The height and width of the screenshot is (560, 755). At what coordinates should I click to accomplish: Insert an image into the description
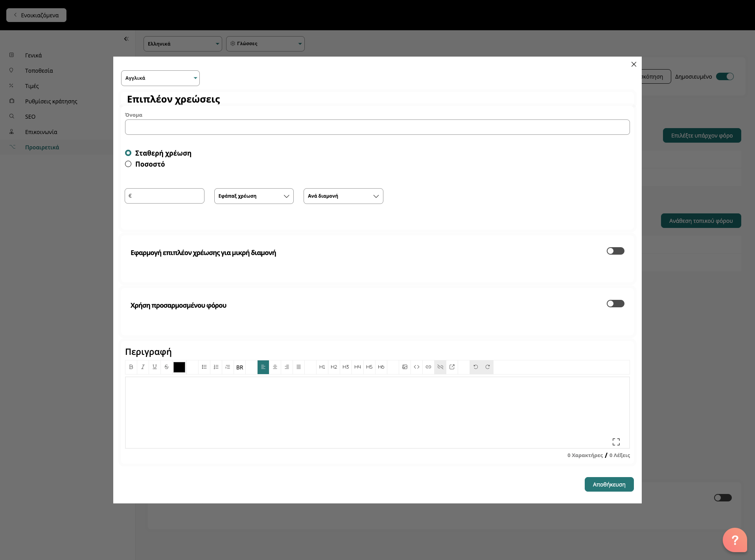405,367
